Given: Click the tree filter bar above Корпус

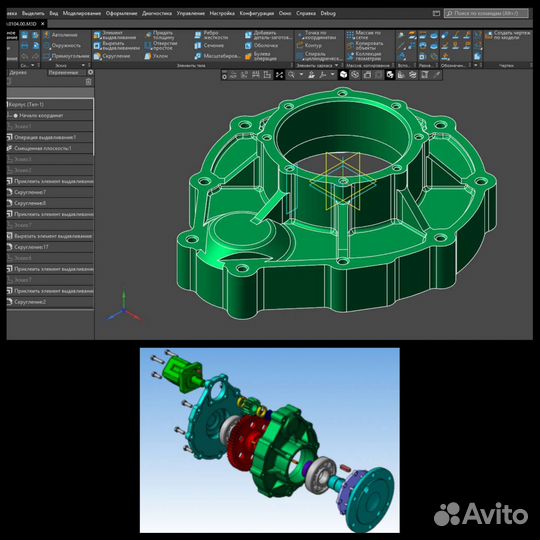Looking at the screenshot, I should click(50, 92).
